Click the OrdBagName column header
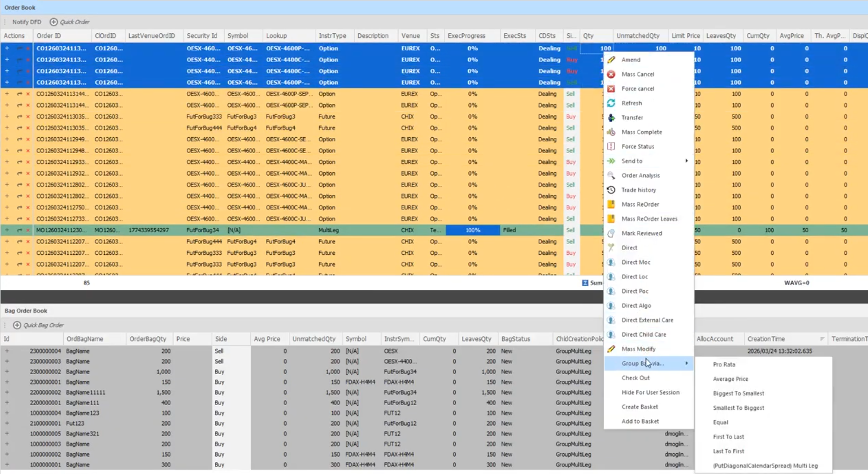Viewport: 868px width, 474px height. coord(95,339)
